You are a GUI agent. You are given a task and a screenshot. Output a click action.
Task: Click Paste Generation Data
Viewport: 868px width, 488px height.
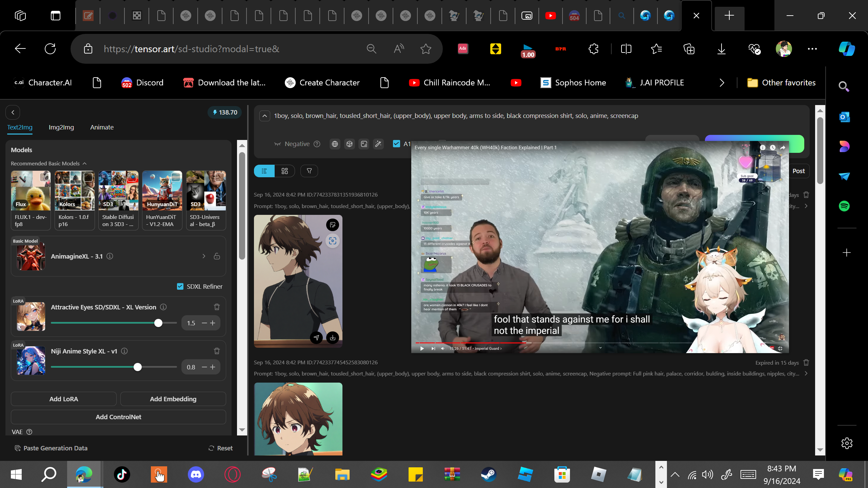click(x=51, y=448)
